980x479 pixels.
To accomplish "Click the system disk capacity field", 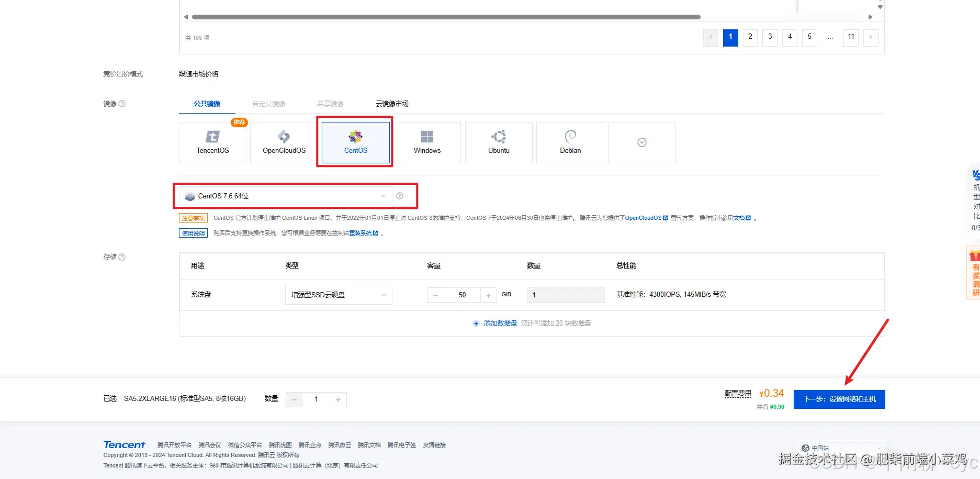I will click(x=462, y=295).
